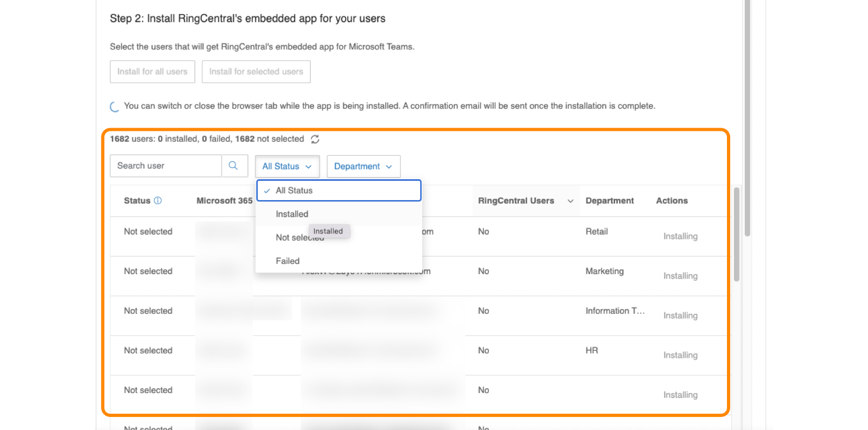
Task: Open the All Status filter dropdown
Action: click(x=287, y=166)
